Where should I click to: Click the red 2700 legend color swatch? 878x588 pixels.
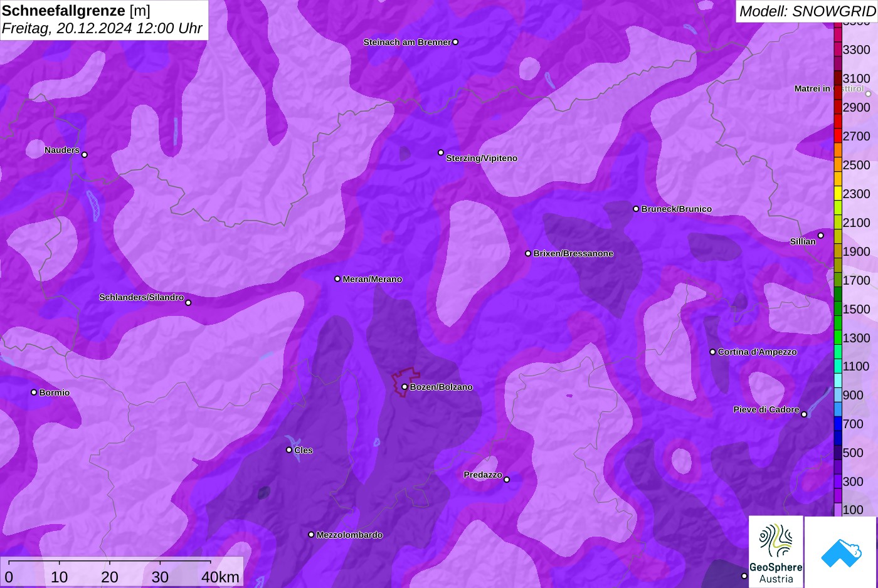pos(838,136)
